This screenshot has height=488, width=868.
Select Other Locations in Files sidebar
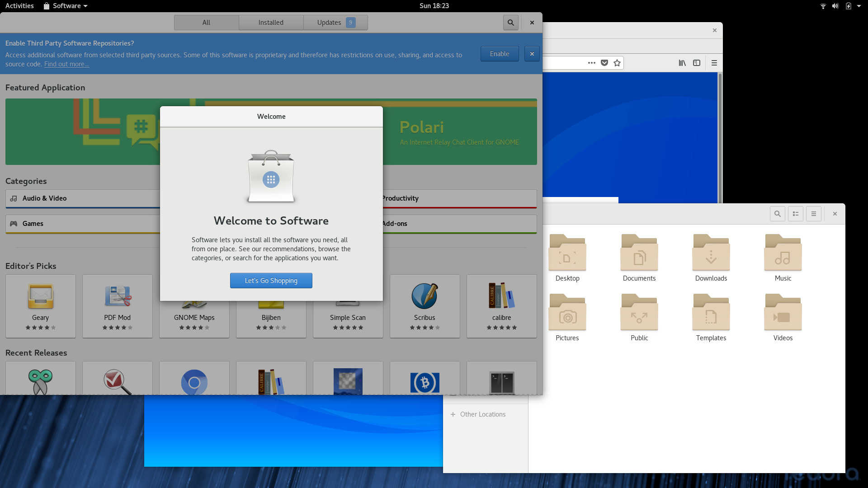pyautogui.click(x=486, y=414)
